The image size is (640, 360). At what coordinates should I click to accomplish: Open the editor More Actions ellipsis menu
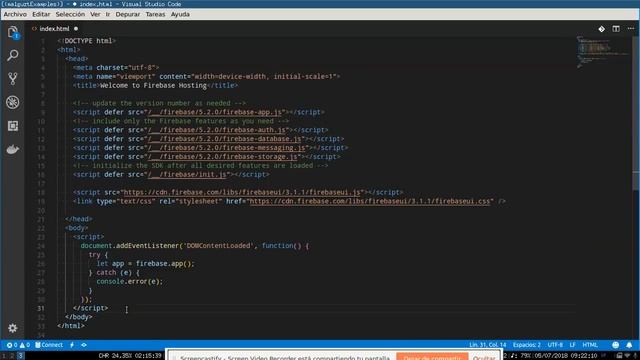point(631,29)
